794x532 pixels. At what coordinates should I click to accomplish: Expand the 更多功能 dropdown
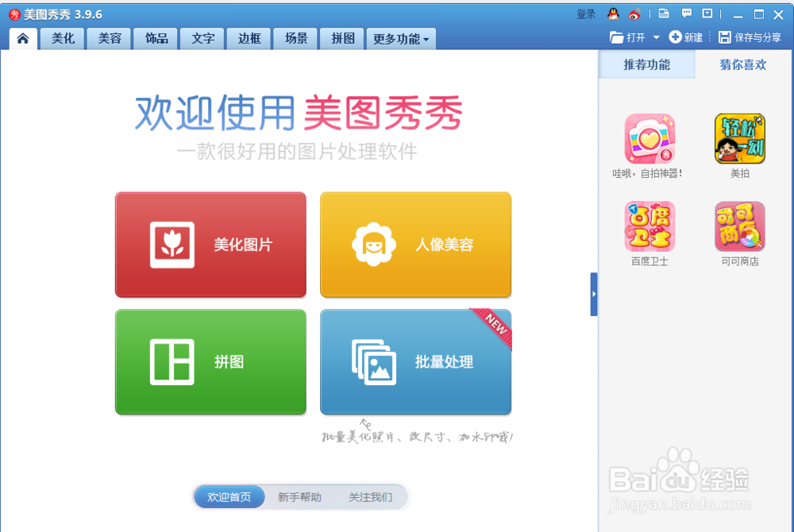coord(401,38)
